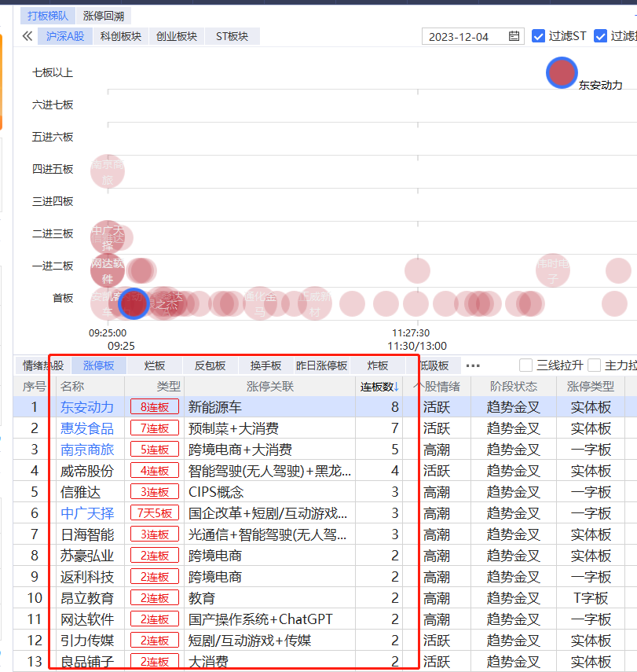Open the 换手板 list tab
The height and width of the screenshot is (672, 637).
265,365
